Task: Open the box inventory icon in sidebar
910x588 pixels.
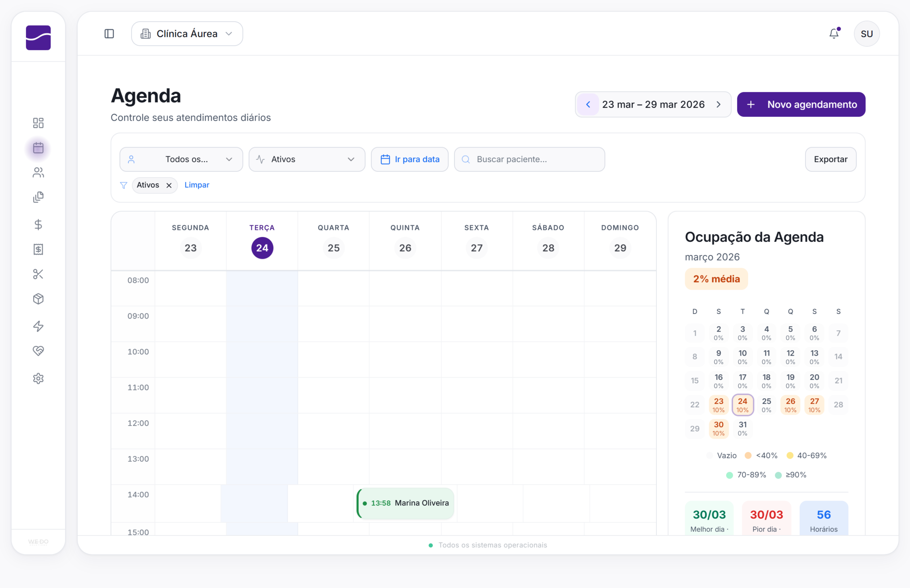Action: 38,299
